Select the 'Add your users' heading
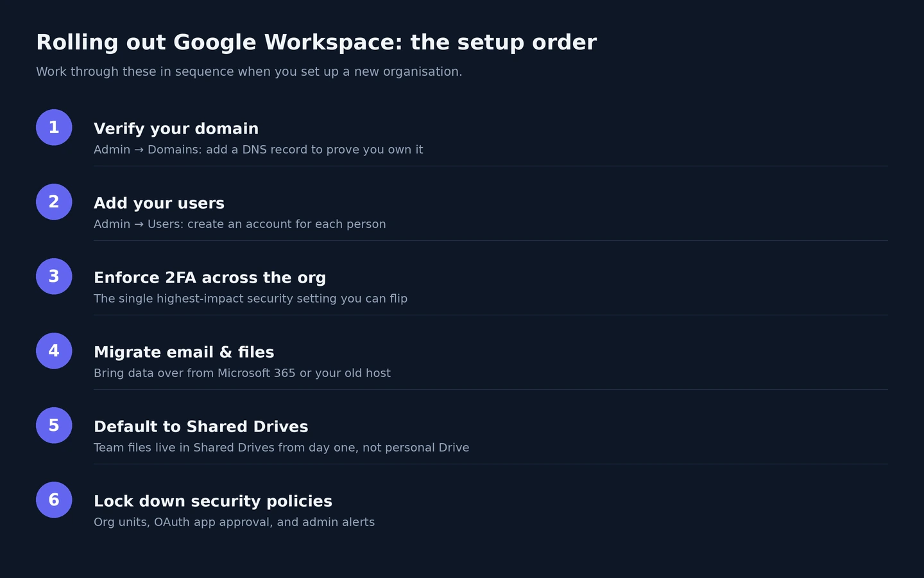Viewport: 924px width, 578px height. pos(159,203)
